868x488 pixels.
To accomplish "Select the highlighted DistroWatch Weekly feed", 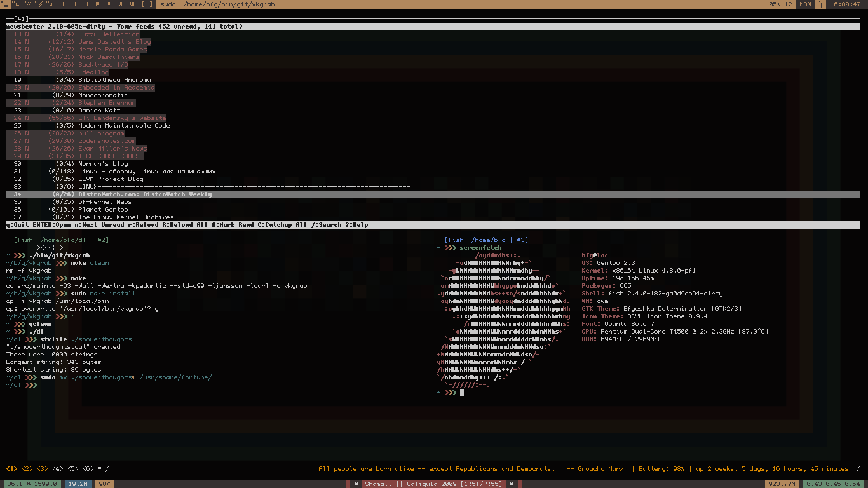I will pos(145,194).
